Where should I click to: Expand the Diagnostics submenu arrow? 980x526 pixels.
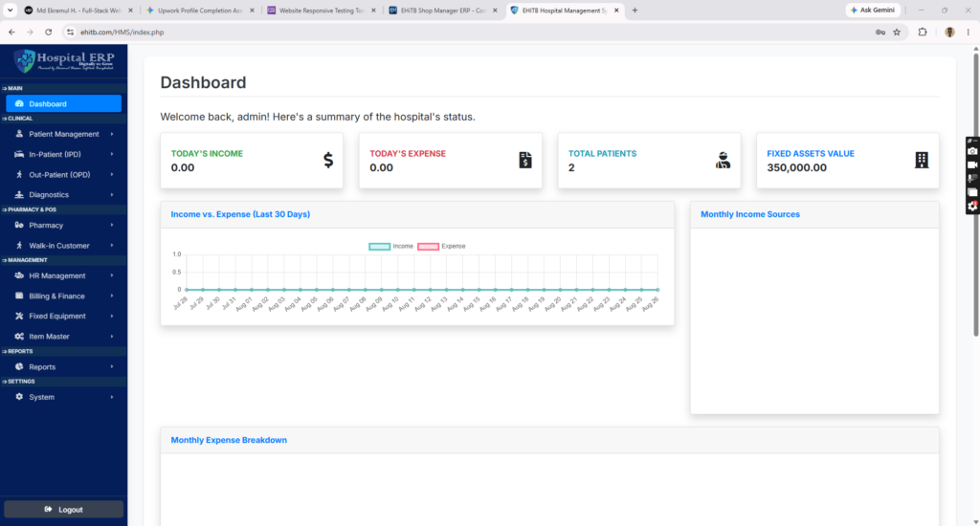pyautogui.click(x=112, y=195)
